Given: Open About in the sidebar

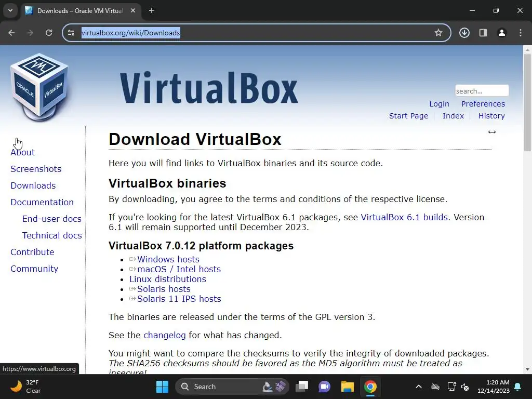Looking at the screenshot, I should 22,152.
